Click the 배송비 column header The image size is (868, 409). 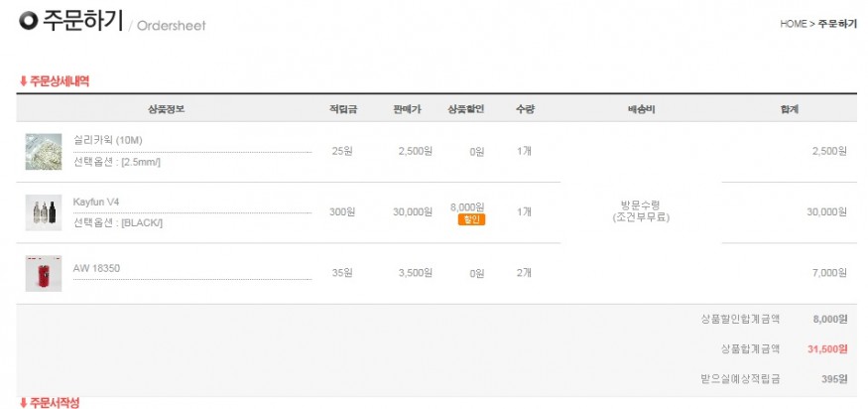click(641, 109)
